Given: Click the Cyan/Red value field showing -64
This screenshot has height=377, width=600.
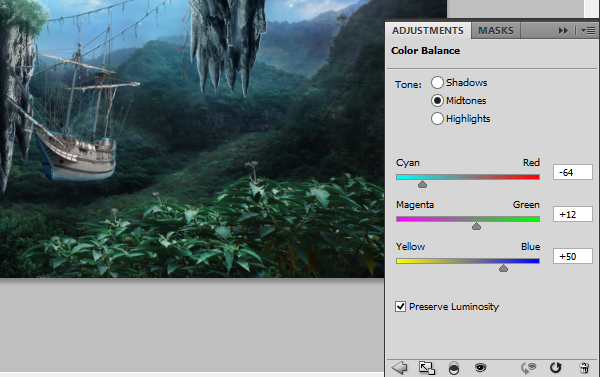Looking at the screenshot, I should click(x=573, y=172).
